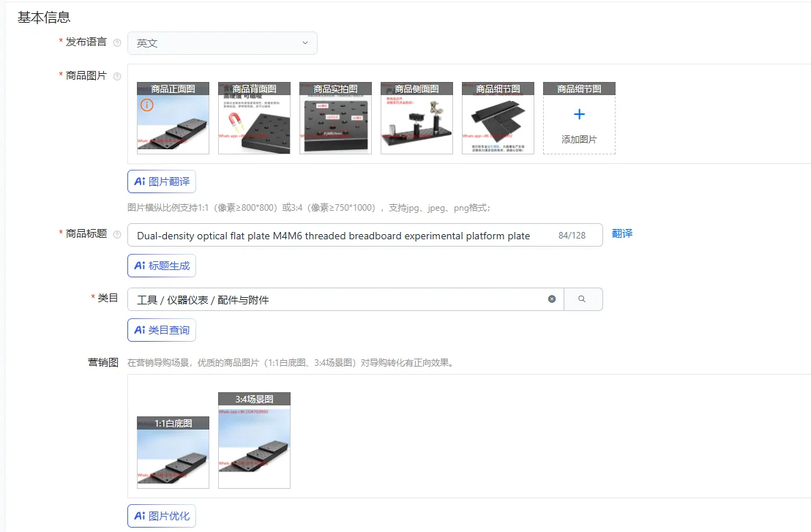Click the help icon beside 商品标题
This screenshot has width=811, height=532.
117,234
